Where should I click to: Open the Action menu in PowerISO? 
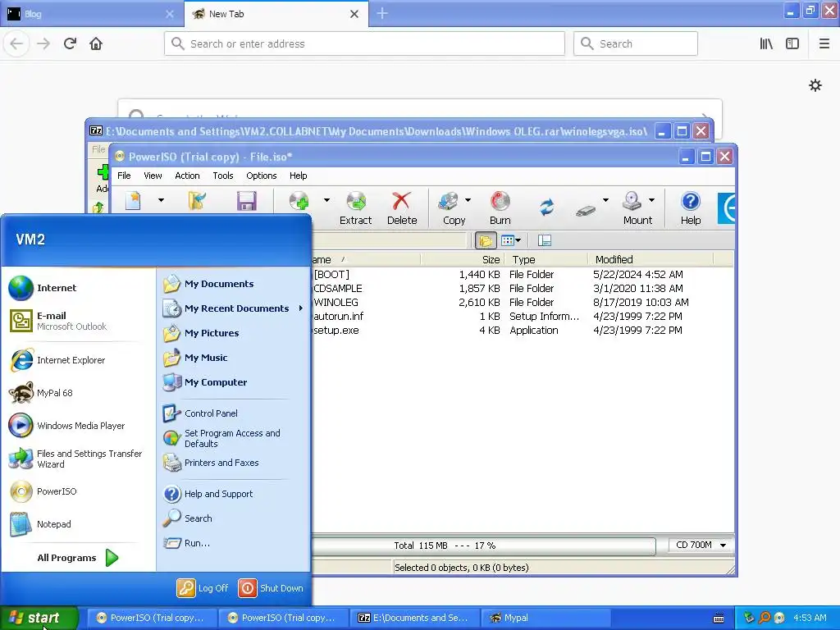(187, 176)
